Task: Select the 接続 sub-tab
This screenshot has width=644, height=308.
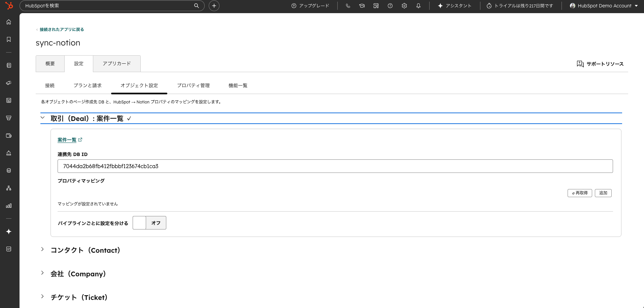Action: click(50, 86)
